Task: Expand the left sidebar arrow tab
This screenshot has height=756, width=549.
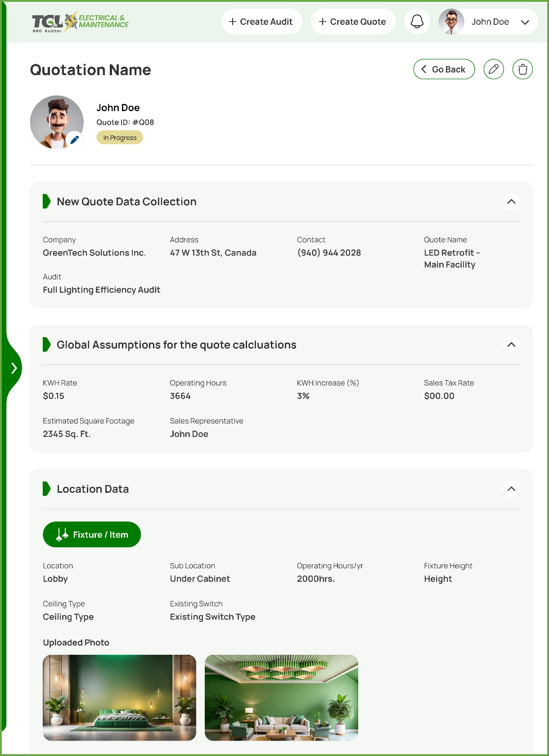Action: [x=13, y=368]
